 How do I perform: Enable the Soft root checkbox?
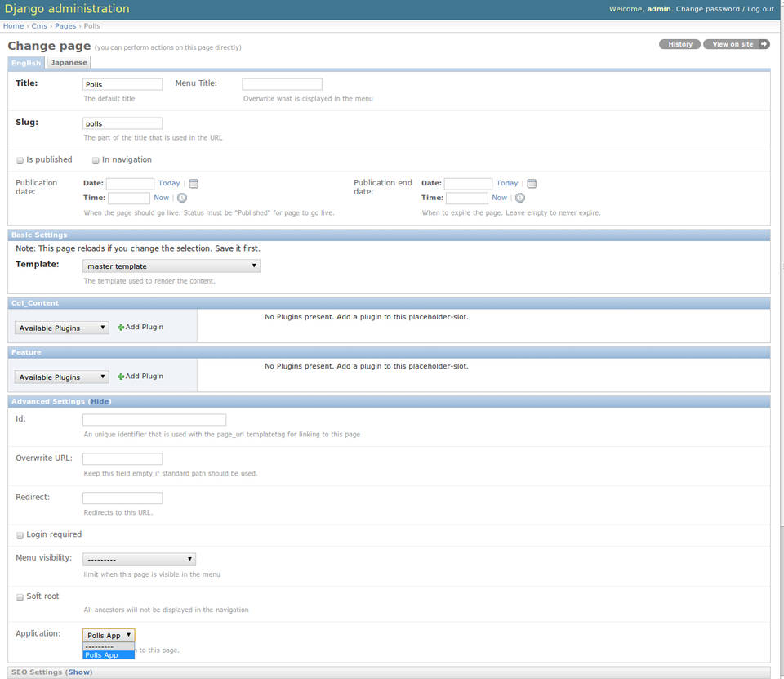(x=20, y=597)
